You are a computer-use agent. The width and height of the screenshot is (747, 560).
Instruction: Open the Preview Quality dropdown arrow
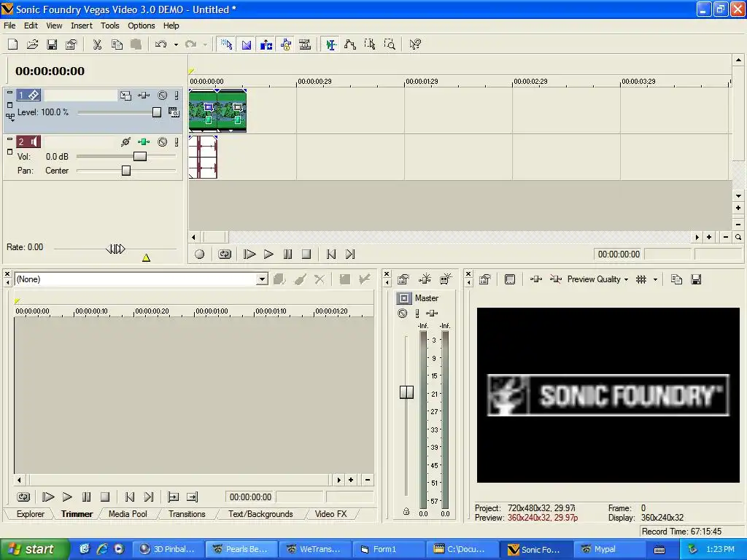pos(626,280)
